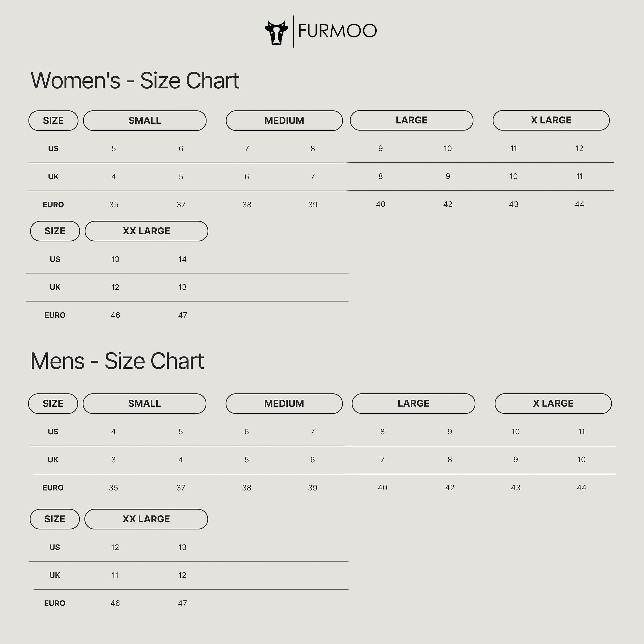Click the FURMOO brand name text
This screenshot has width=644, height=644.
tap(337, 31)
